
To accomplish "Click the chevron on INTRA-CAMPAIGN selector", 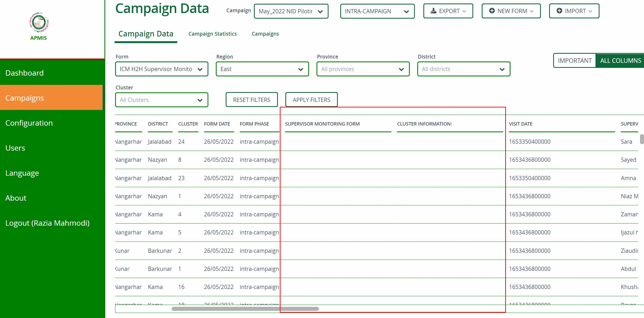I will click(407, 11).
